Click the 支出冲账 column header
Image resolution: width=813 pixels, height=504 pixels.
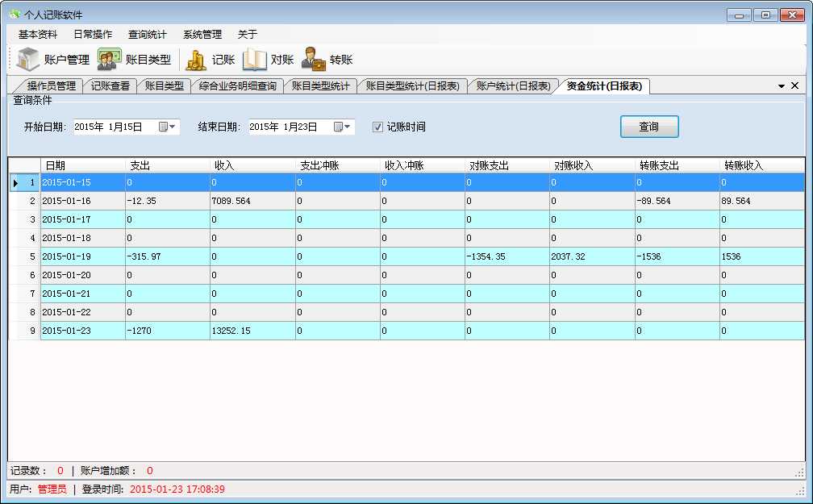[x=337, y=165]
